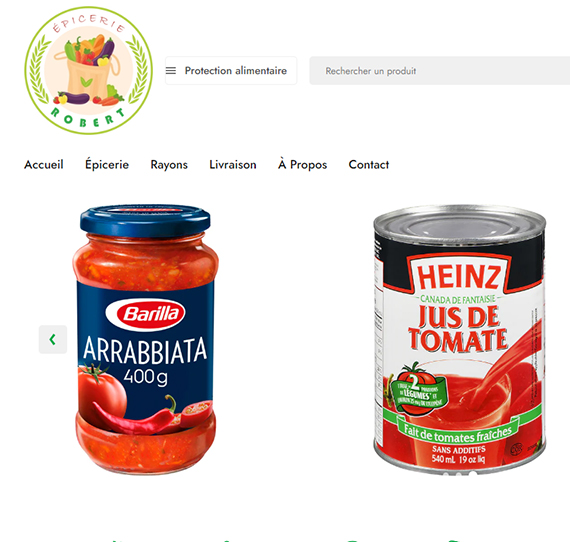Click the HEINZ brand name on the can
Image resolution: width=570 pixels, height=542 pixels.
tap(459, 277)
